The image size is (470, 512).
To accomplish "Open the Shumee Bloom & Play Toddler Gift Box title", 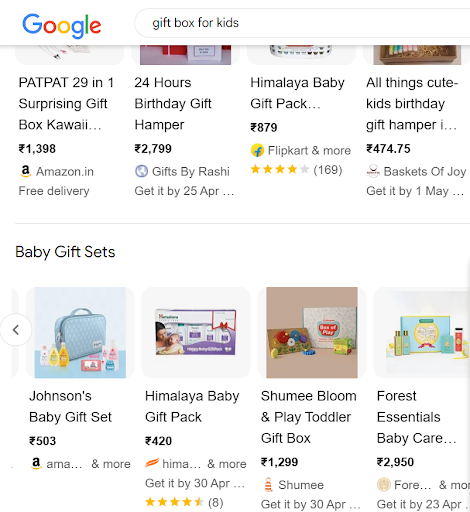I will click(309, 417).
